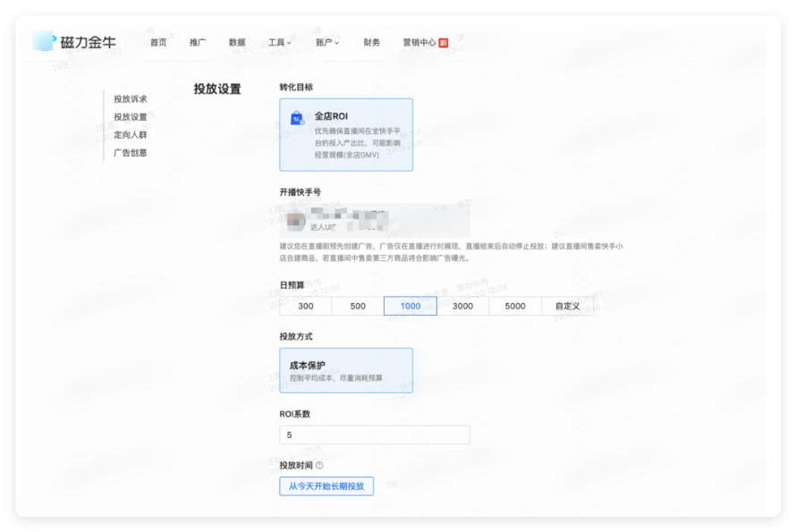
Task: Open the 工具 dropdown menu
Action: [279, 41]
